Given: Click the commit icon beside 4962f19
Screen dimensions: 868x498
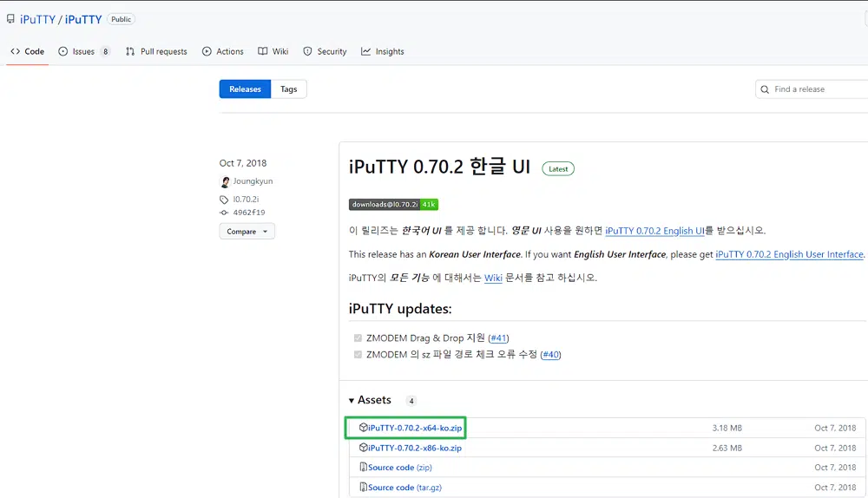Looking at the screenshot, I should pos(224,213).
